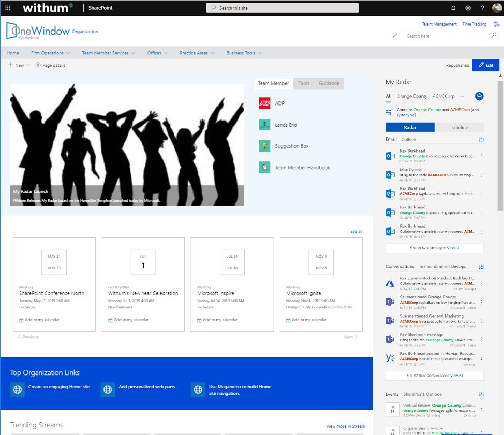Open the New dropdown on the command bar
This screenshot has width=504, height=435.
point(19,65)
